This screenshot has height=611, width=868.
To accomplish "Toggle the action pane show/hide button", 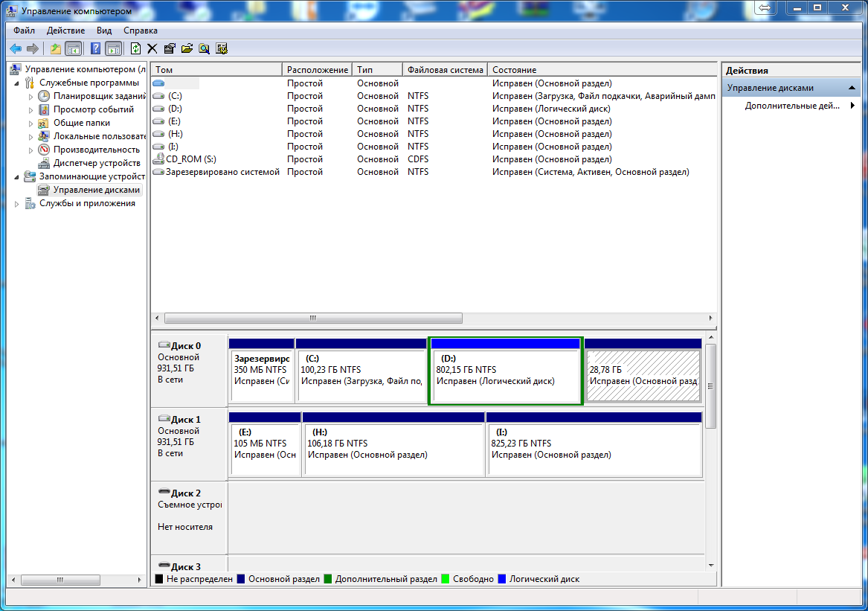I will 113,48.
